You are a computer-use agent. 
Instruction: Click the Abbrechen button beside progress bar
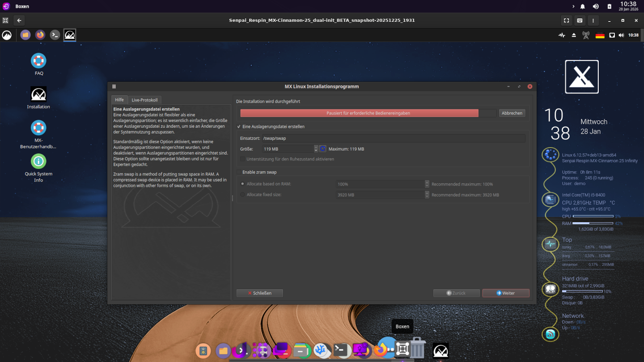[512, 114]
